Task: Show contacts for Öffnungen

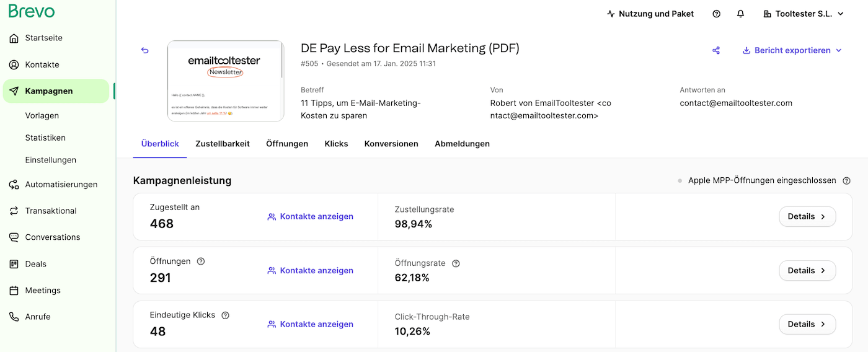Action: pos(310,271)
